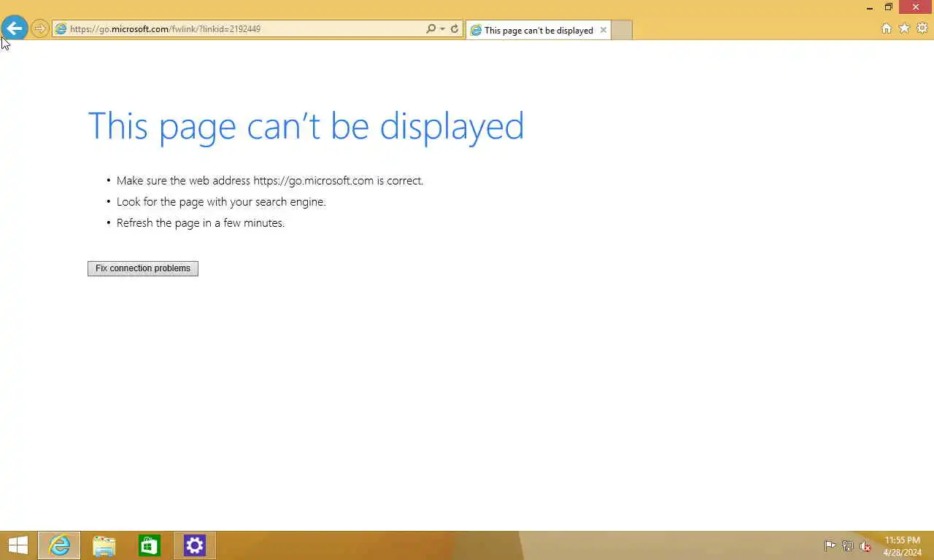Close the Internet Explorer window
The image size is (934, 560).
[916, 7]
